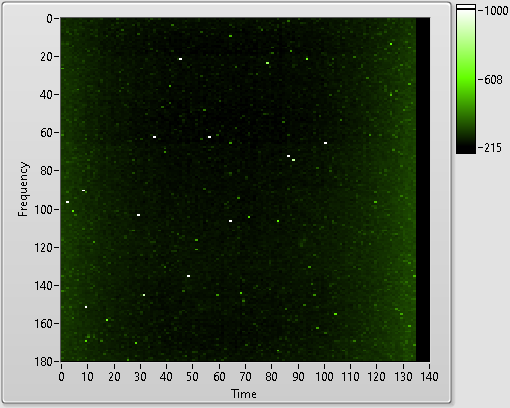Viewport: 510px width, 408px height.
Task: Select the Frequency axis label
Action: pos(23,189)
